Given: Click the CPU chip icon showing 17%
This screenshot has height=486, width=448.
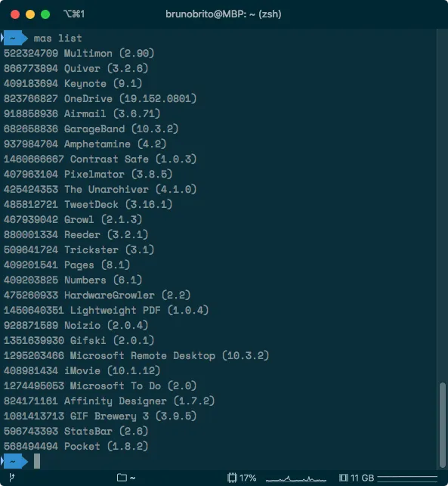Looking at the screenshot, I should click(232, 478).
